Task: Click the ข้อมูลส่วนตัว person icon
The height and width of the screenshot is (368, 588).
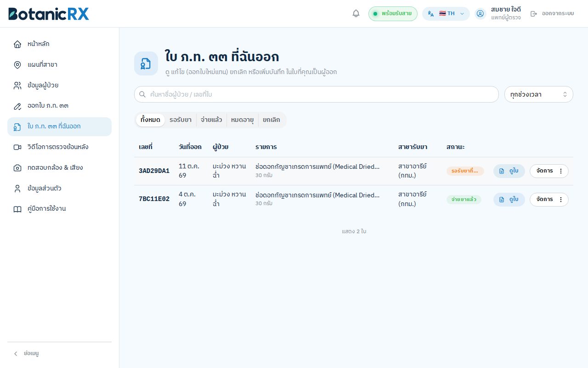Action: pos(17,189)
